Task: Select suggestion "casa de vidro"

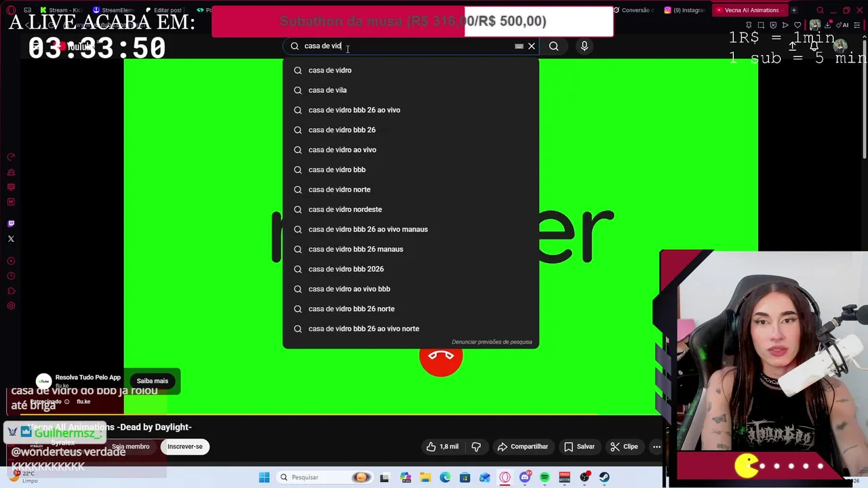Action: point(411,70)
